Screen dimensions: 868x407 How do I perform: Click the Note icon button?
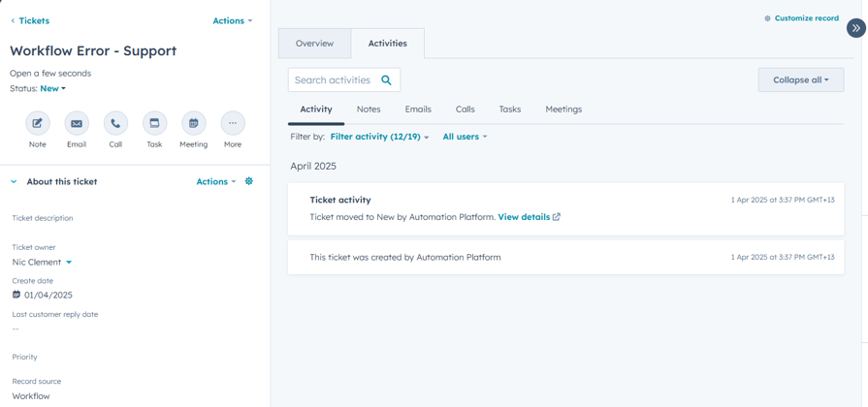[x=37, y=123]
